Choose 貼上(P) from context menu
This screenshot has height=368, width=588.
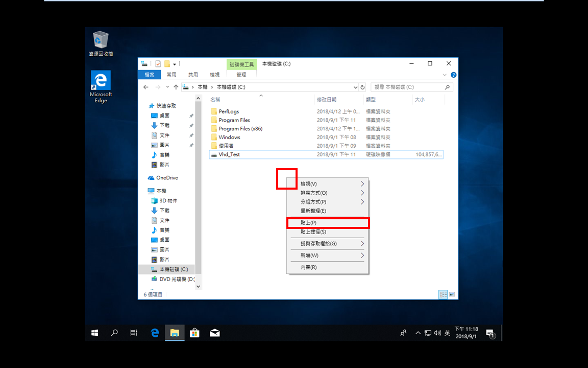click(x=327, y=223)
